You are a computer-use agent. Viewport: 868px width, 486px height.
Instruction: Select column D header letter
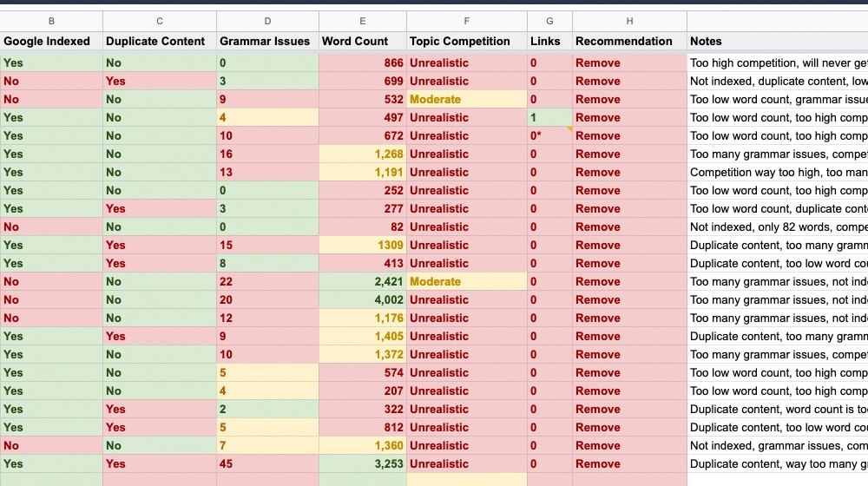click(x=267, y=21)
